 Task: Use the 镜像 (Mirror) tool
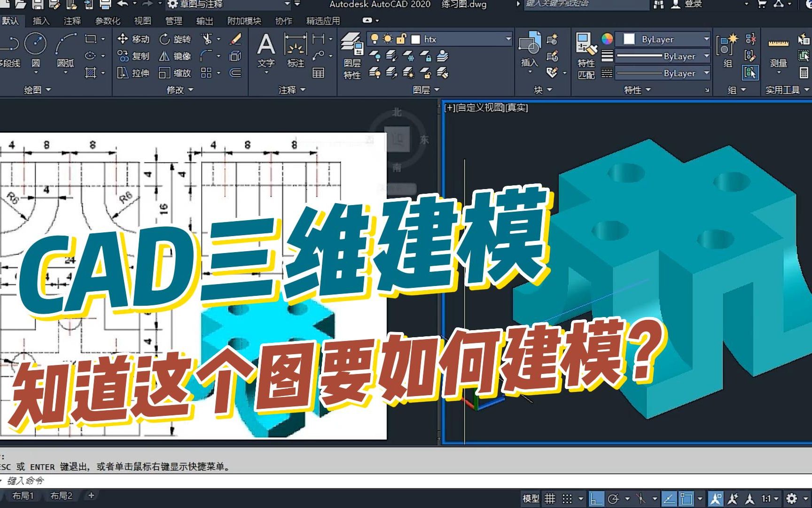click(174, 56)
